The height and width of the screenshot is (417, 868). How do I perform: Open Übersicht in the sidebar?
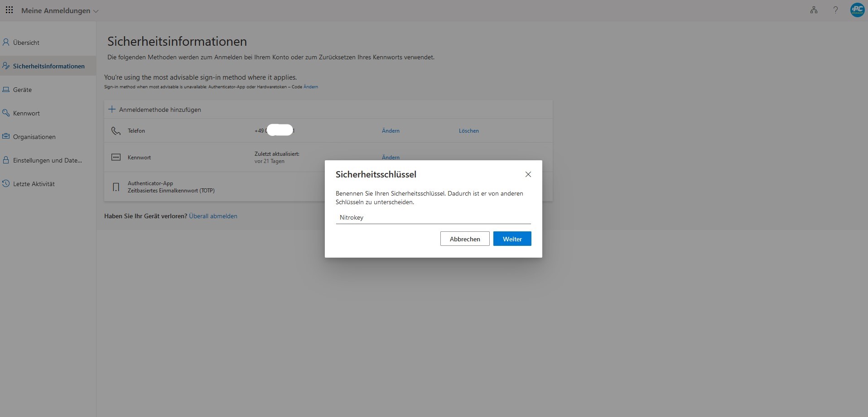[x=26, y=43]
